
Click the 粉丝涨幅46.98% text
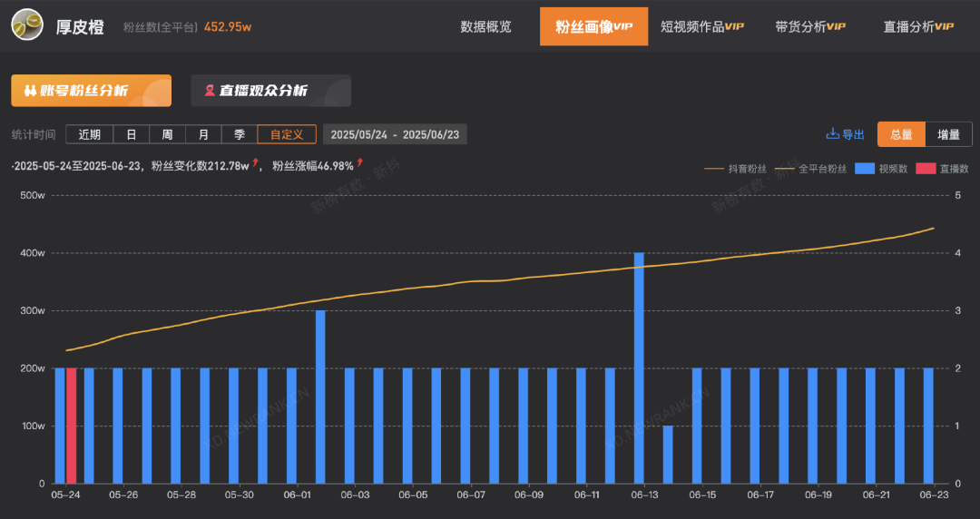pos(312,166)
